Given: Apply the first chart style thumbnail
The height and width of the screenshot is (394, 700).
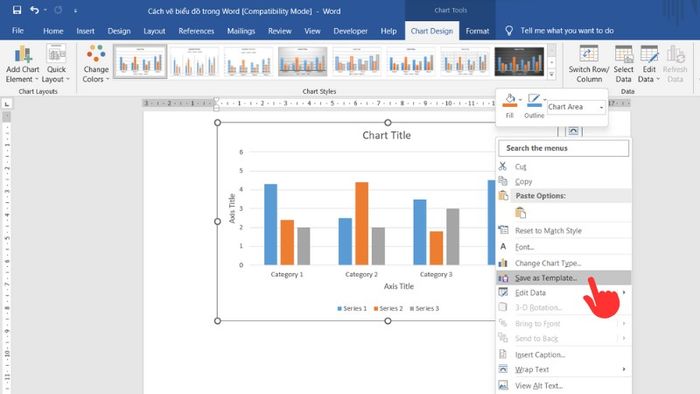Looking at the screenshot, I should pos(140,61).
